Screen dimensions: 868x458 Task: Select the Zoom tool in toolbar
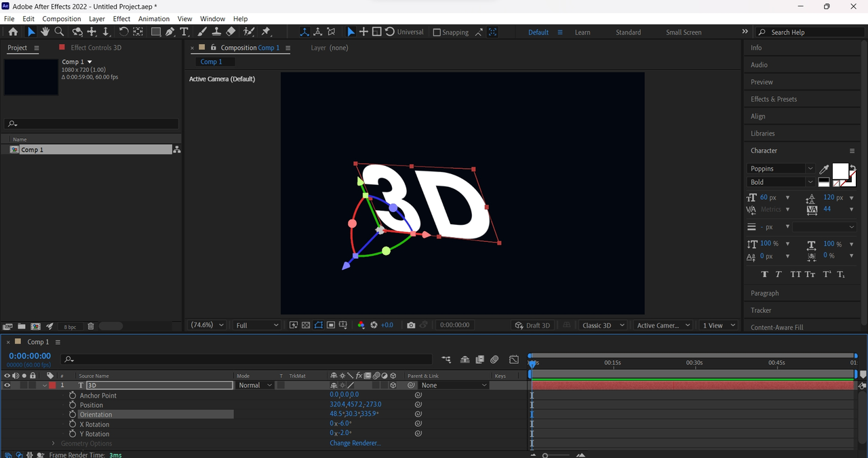coord(59,32)
